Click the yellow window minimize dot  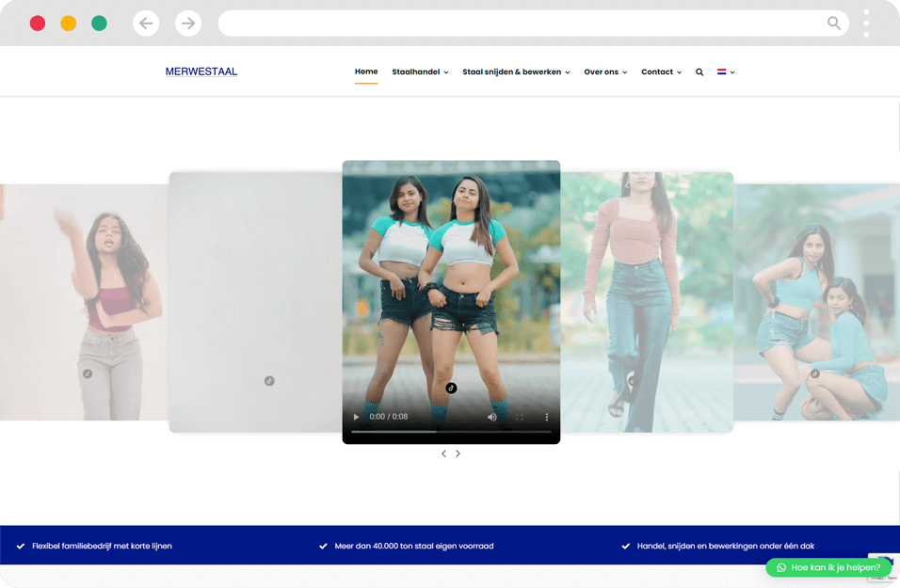69,24
